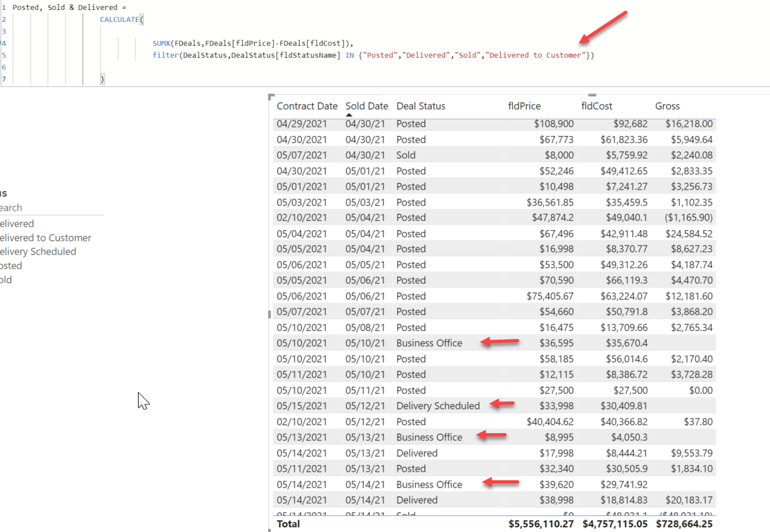Click the top-left corner handle of table visual
The height and width of the screenshot is (532, 770).
271,96
